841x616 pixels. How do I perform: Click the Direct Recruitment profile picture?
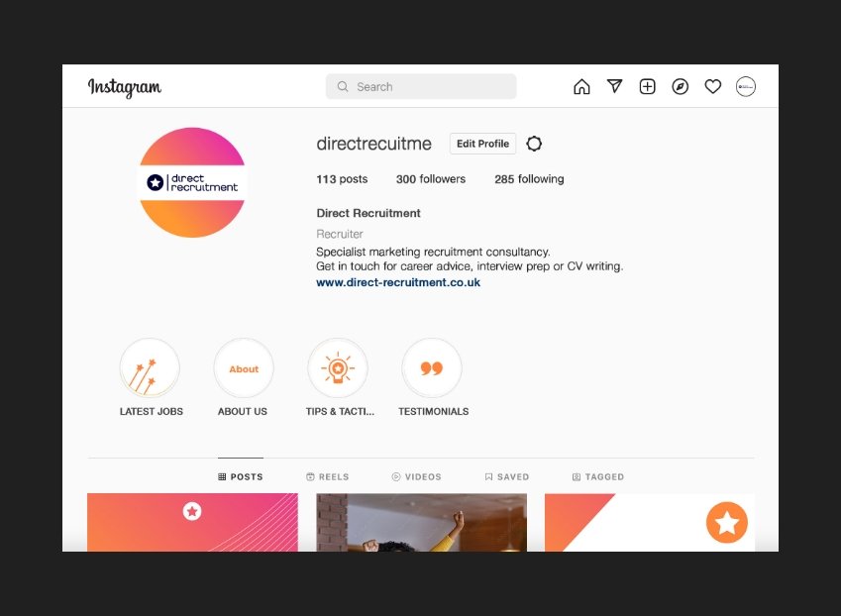(x=192, y=182)
